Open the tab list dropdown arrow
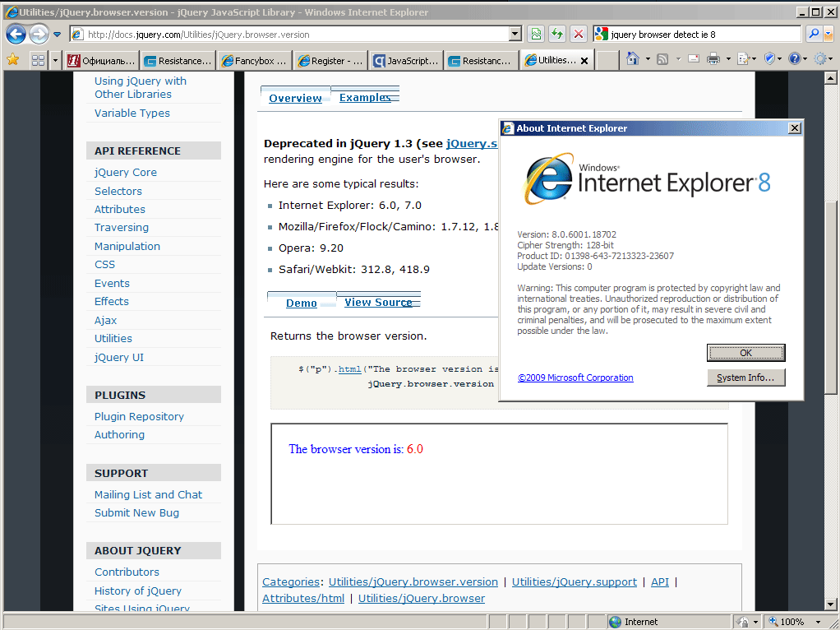Image resolution: width=840 pixels, height=630 pixels. [55, 60]
